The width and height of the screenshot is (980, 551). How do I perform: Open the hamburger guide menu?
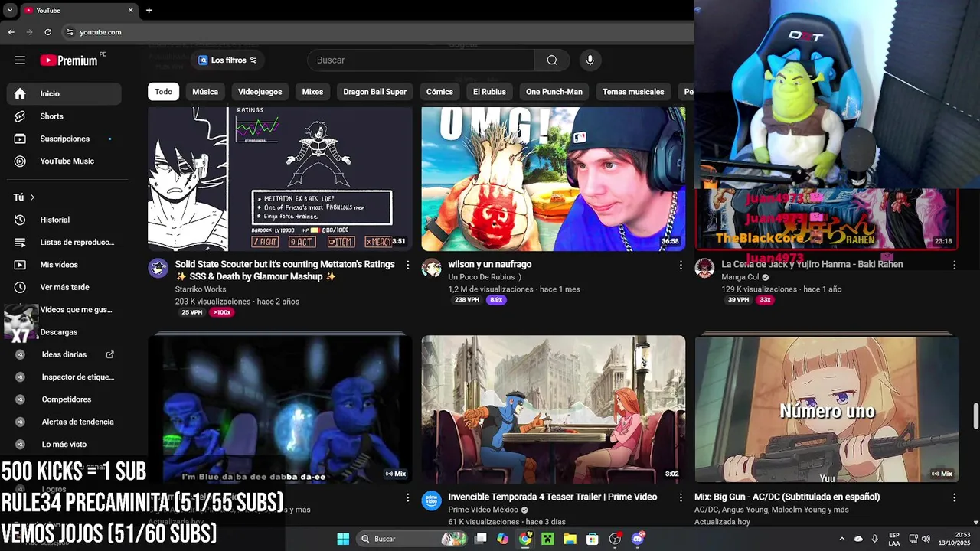pos(20,60)
